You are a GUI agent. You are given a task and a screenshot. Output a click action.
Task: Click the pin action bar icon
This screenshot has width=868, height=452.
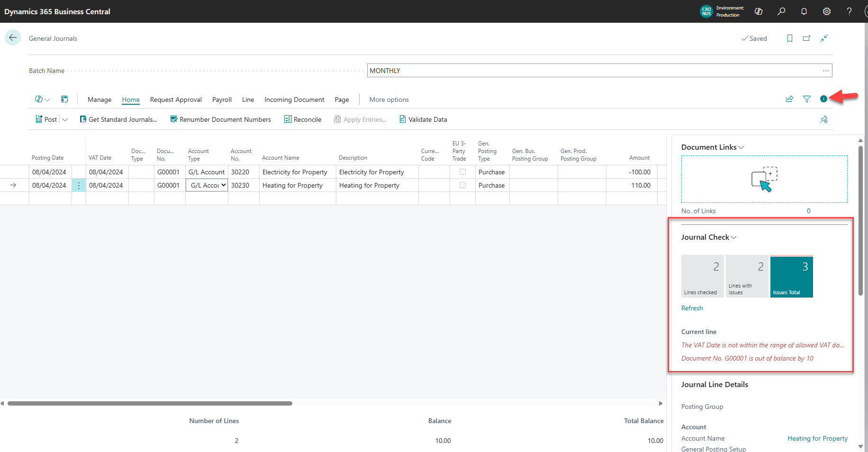(x=824, y=119)
